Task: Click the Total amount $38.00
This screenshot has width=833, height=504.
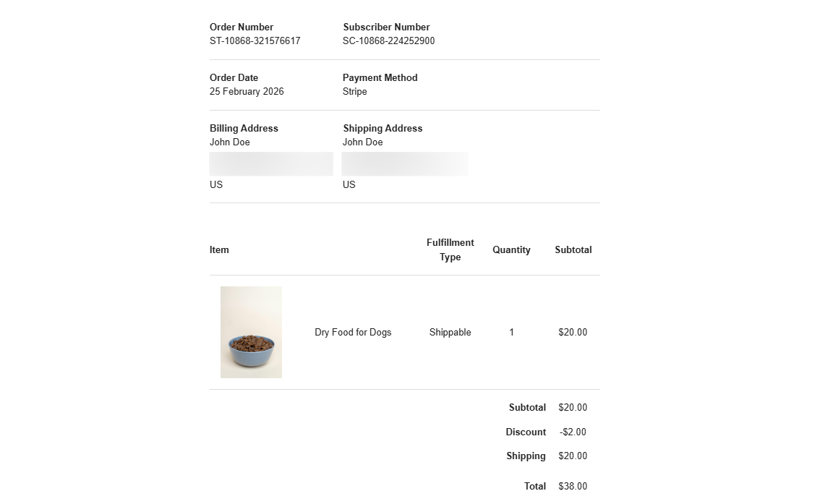Action: pyautogui.click(x=573, y=486)
